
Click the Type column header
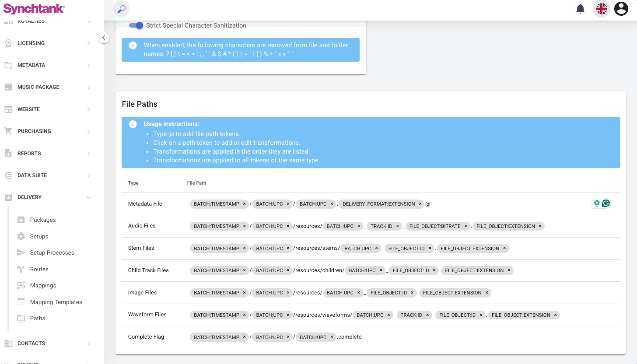point(133,183)
